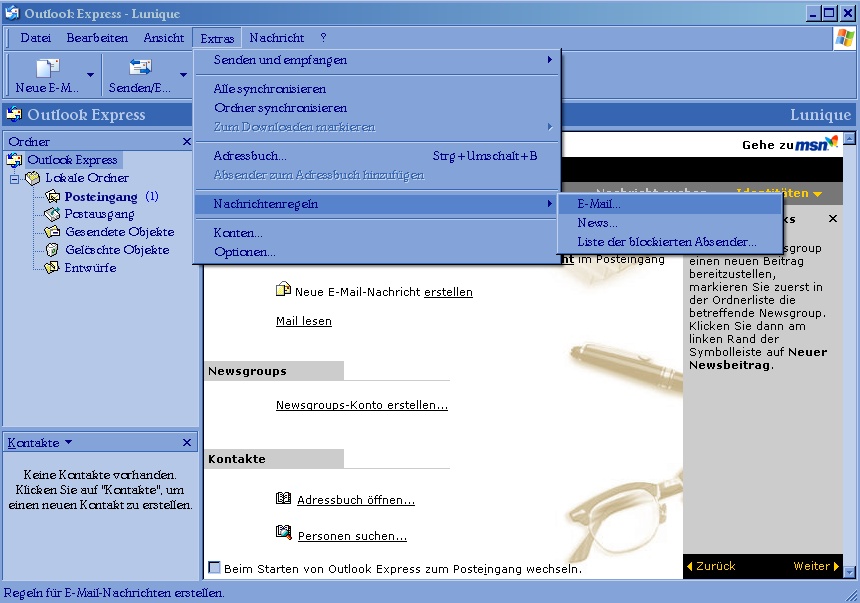
Task: Select the Entwürfe folder icon
Action: coord(52,268)
